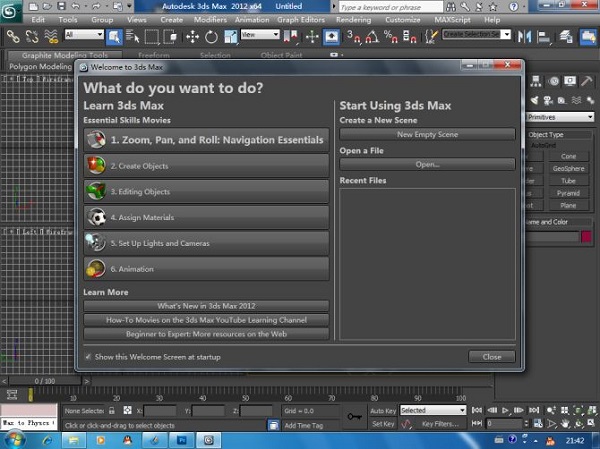Image resolution: width=600 pixels, height=449 pixels.
Task: Activate the Select and Rotate tool
Action: [x=211, y=37]
